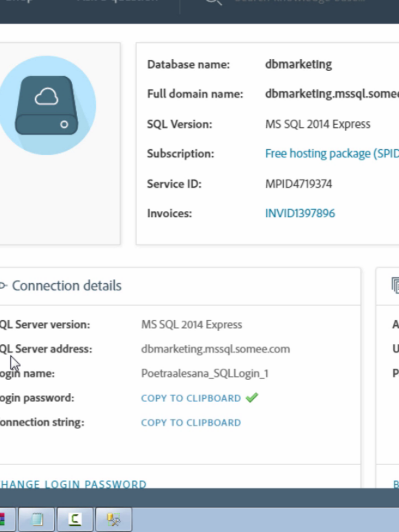Click the Login password label

coord(37,398)
